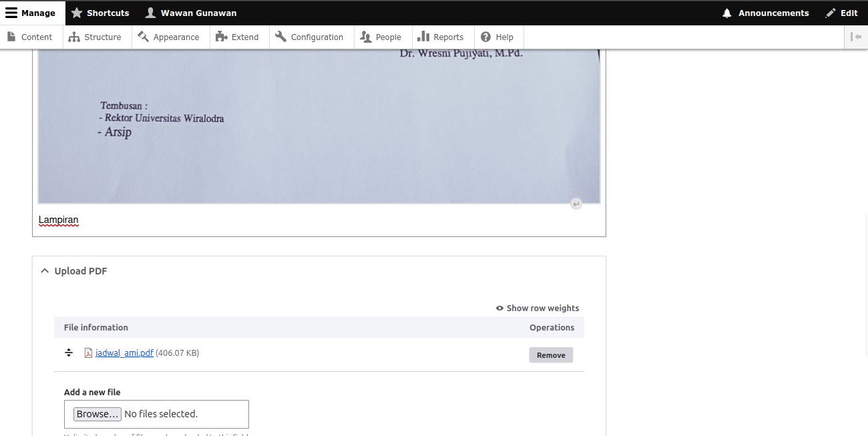Image resolution: width=868 pixels, height=436 pixels.
Task: Open the Wawan Gunawan user menu
Action: click(x=191, y=13)
